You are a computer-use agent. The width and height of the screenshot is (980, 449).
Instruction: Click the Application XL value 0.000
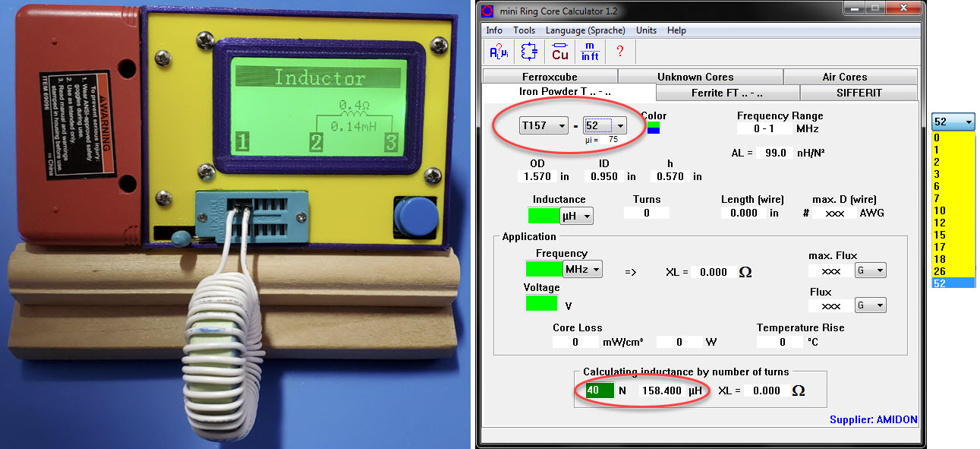[x=713, y=272]
